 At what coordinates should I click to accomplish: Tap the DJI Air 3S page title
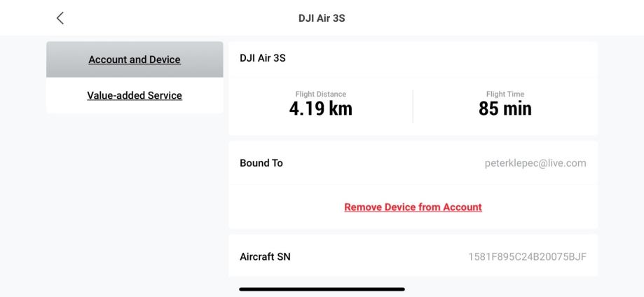pyautogui.click(x=322, y=18)
